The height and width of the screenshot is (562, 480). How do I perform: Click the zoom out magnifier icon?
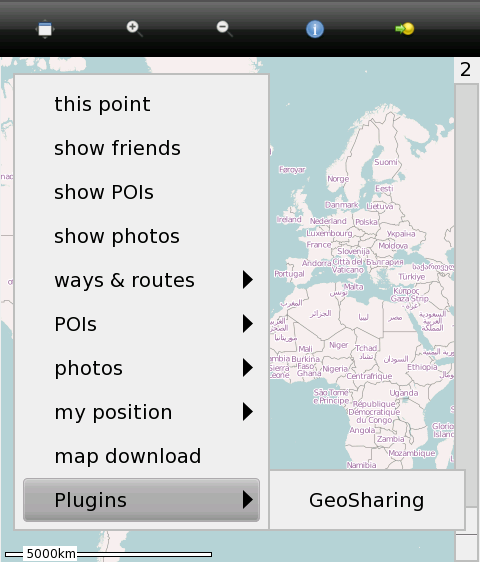pos(224,29)
